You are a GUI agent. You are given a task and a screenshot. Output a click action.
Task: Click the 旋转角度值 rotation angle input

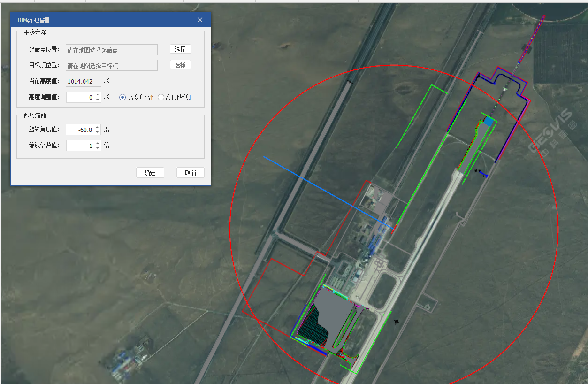tap(80, 130)
